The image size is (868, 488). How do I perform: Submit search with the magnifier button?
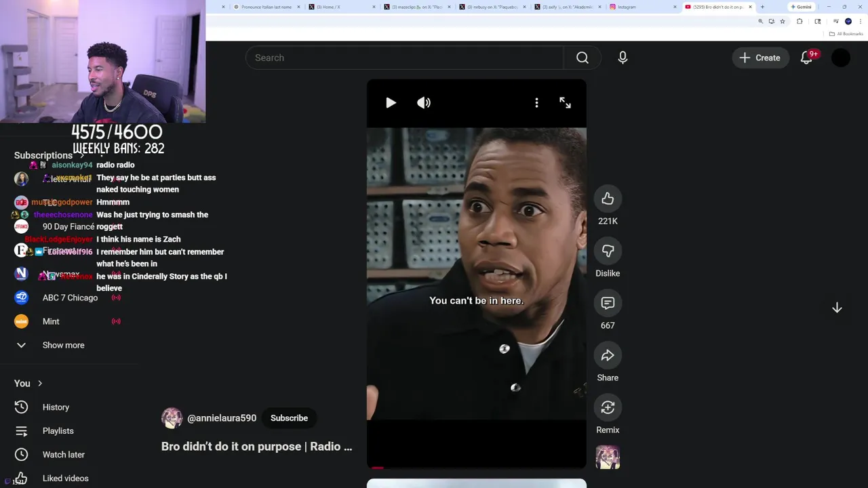click(x=582, y=58)
